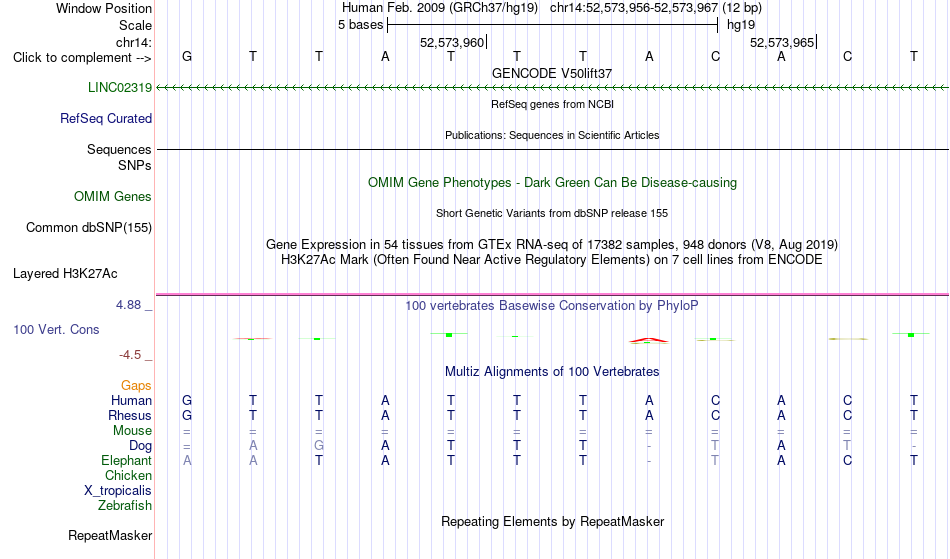950x559 pixels.
Task: Click 'Repeating Elements by RepeatMasker' title
Action: click(552, 521)
